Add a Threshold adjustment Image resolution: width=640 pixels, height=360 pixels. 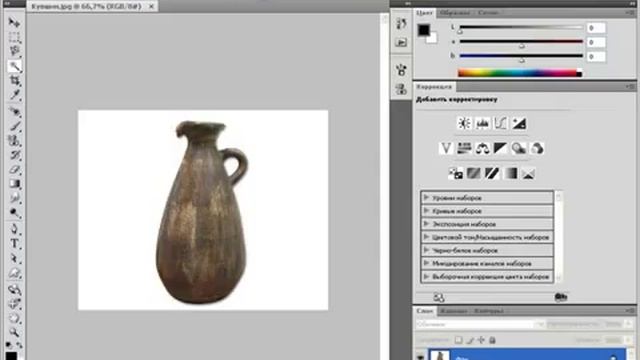(492, 173)
